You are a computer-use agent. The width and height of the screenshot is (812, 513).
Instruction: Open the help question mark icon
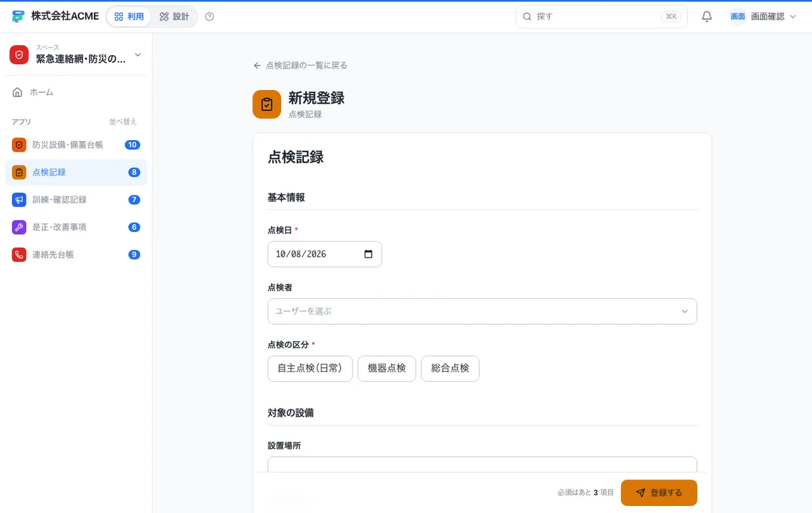pyautogui.click(x=210, y=16)
